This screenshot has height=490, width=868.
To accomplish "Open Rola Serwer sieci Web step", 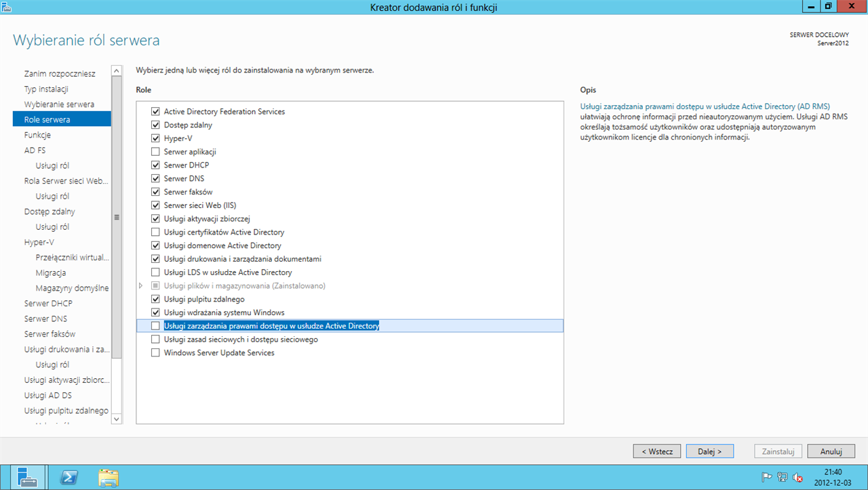I will coord(66,181).
